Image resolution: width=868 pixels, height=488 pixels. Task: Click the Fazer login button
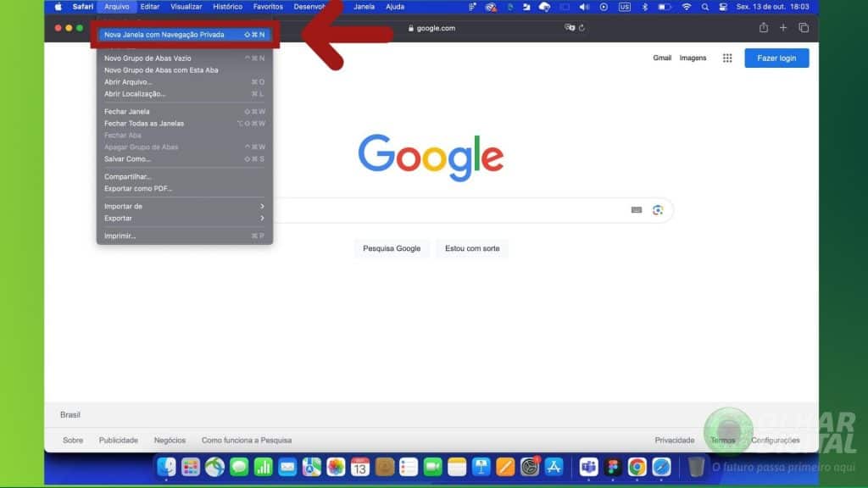click(x=776, y=58)
